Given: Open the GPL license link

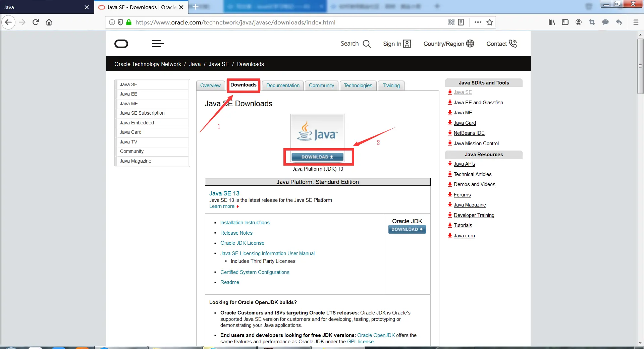Looking at the screenshot, I should (360, 342).
